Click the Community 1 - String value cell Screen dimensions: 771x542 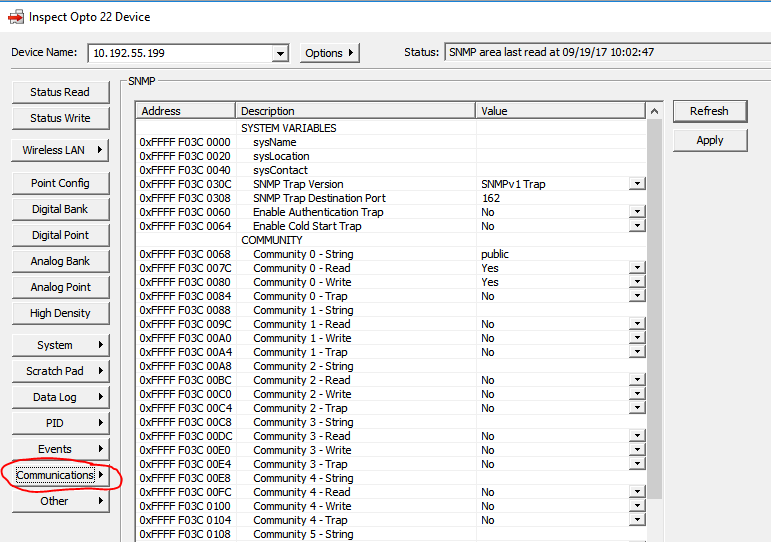point(561,310)
